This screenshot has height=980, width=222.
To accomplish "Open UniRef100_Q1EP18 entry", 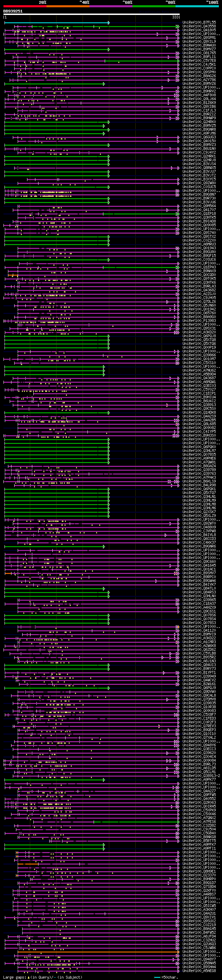I will (x=199, y=213).
